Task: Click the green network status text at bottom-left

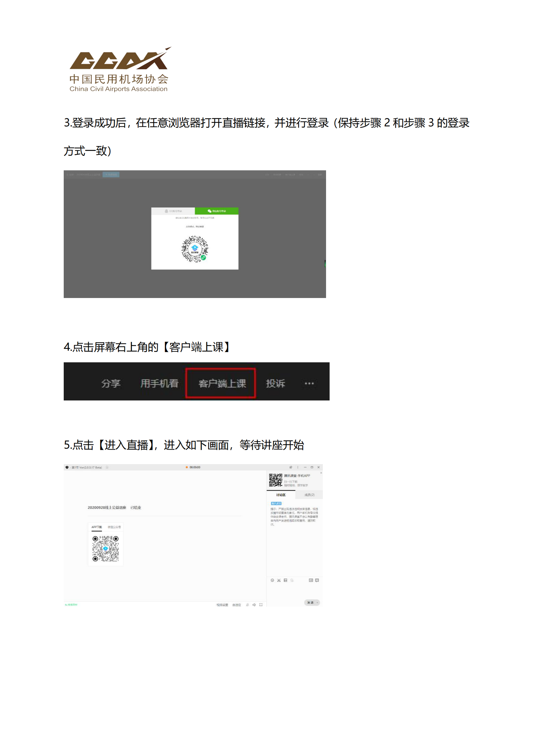Action: [x=71, y=605]
